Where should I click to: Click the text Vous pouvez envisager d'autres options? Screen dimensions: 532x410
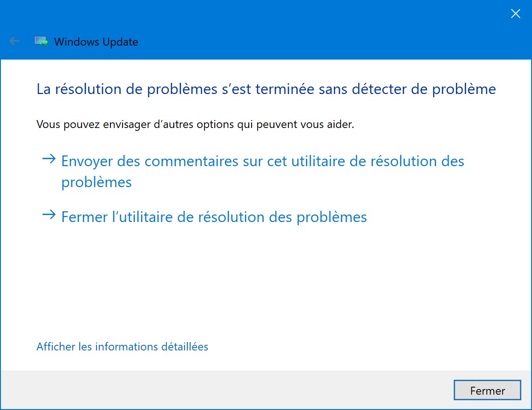(x=195, y=124)
